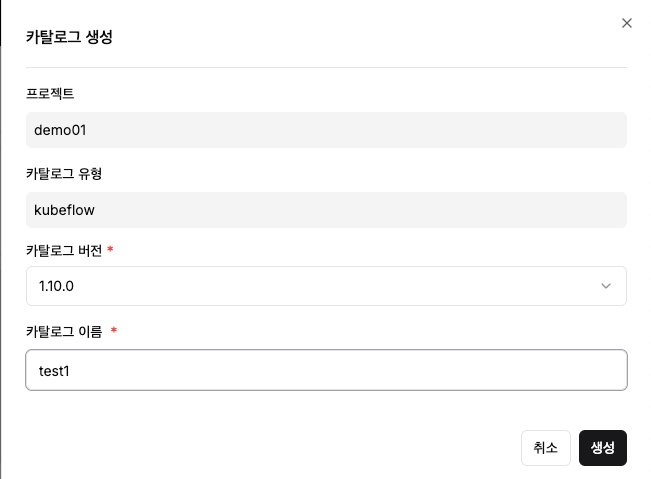The height and width of the screenshot is (479, 651).
Task: Click the divider line under the title
Action: coord(326,67)
